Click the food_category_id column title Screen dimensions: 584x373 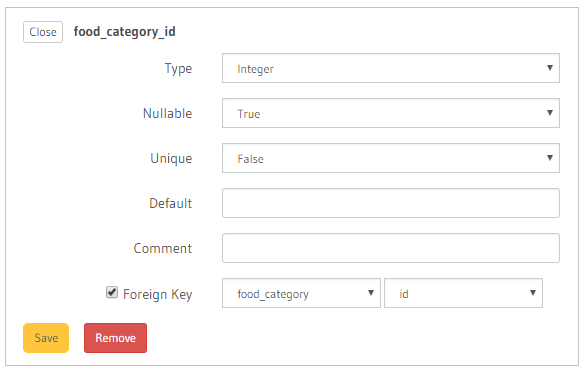pyautogui.click(x=124, y=32)
